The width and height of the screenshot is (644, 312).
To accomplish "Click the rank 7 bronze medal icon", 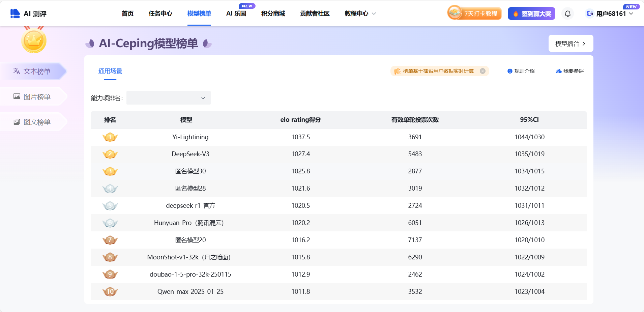I will [110, 240].
